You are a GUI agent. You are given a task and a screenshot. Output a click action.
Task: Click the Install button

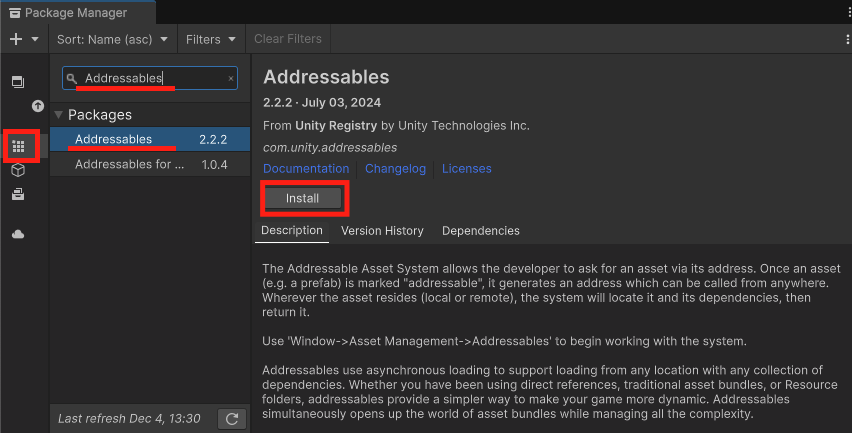pos(303,198)
